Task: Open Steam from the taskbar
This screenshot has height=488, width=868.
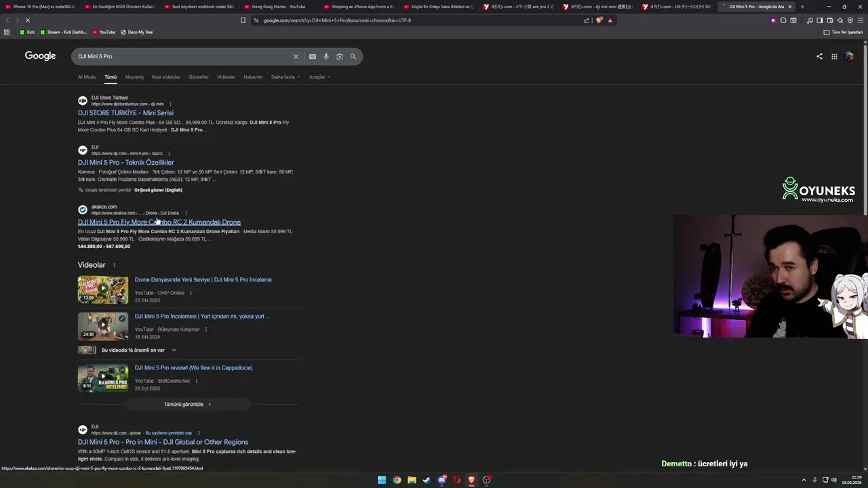Action: (427, 480)
